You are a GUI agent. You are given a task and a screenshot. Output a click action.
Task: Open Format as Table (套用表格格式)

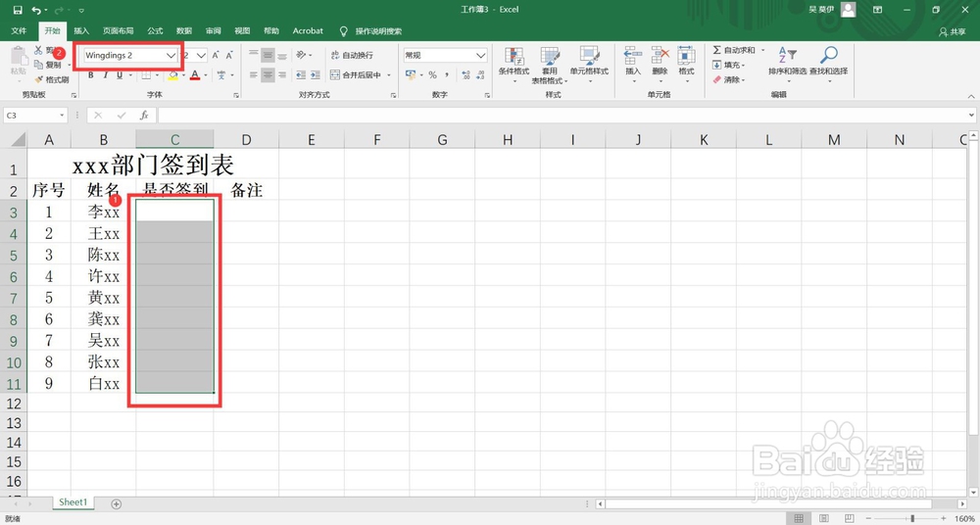point(550,66)
